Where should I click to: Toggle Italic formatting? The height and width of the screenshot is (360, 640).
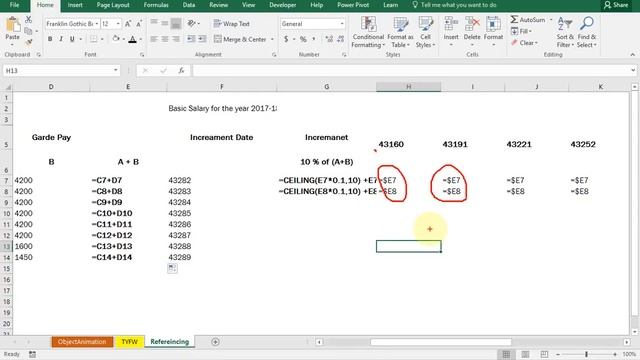point(61,39)
